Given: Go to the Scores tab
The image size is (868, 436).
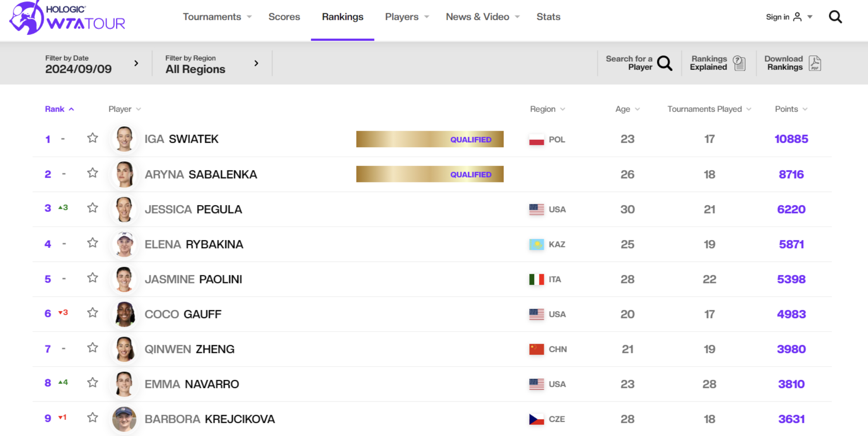Looking at the screenshot, I should (x=284, y=17).
